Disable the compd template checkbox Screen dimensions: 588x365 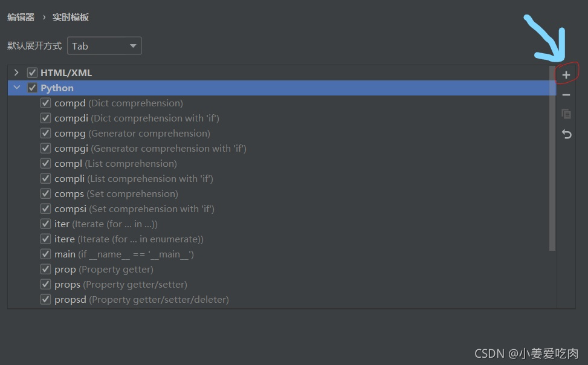[45, 103]
